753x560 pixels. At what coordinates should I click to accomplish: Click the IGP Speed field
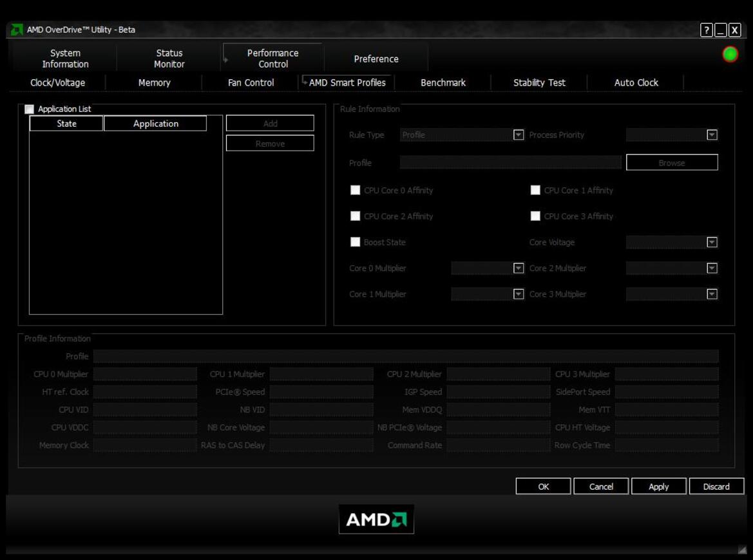click(x=498, y=391)
